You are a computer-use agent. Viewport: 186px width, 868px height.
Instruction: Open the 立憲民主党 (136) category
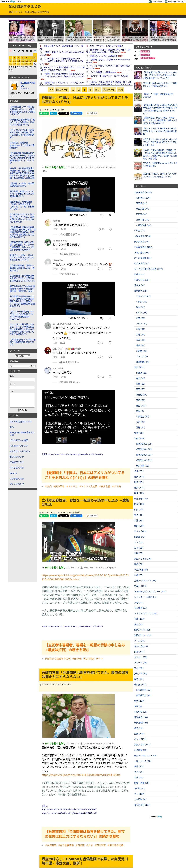(142, 236)
